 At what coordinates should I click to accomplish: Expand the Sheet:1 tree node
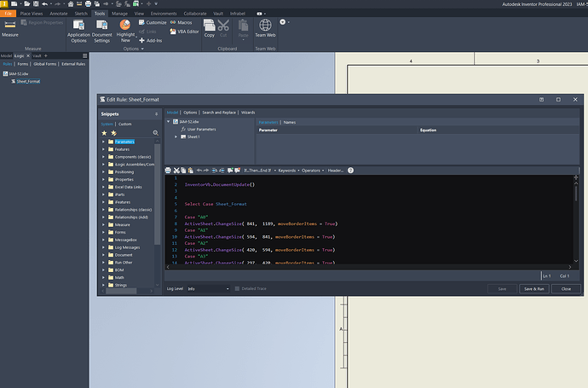coord(176,136)
